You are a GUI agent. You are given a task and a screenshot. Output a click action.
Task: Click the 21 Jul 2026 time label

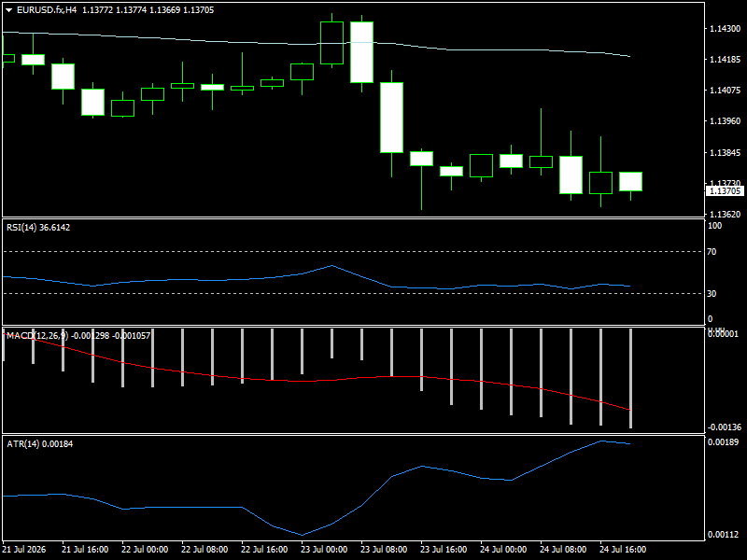pos(24,550)
